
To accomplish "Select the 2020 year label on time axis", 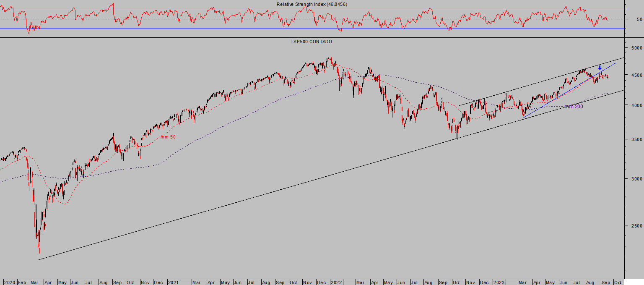I will 9,282.
